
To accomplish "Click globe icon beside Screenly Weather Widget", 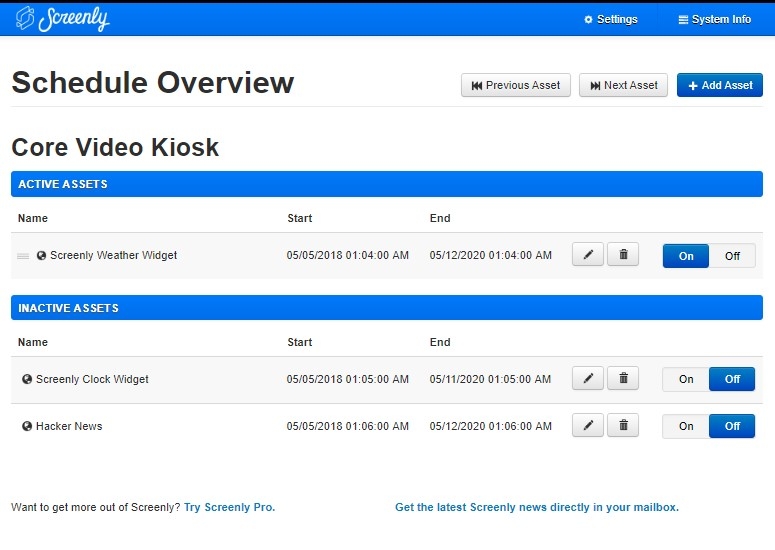I will (42, 255).
